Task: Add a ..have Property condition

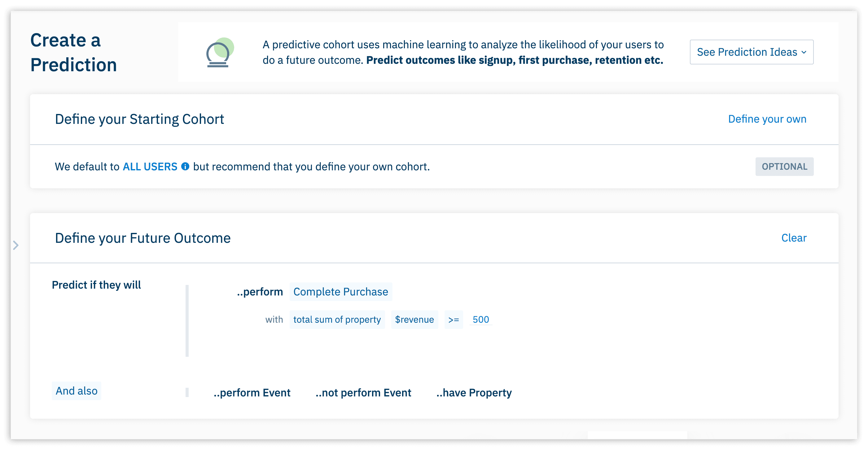Action: click(x=474, y=393)
